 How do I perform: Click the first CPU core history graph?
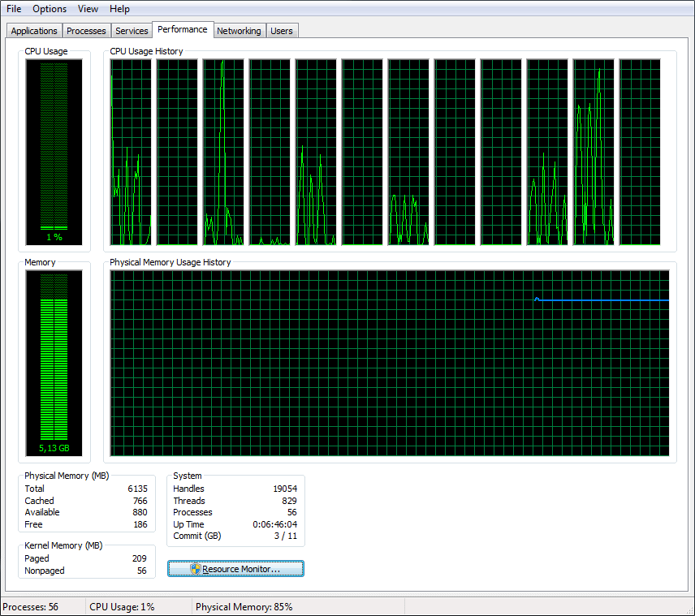tap(131, 152)
